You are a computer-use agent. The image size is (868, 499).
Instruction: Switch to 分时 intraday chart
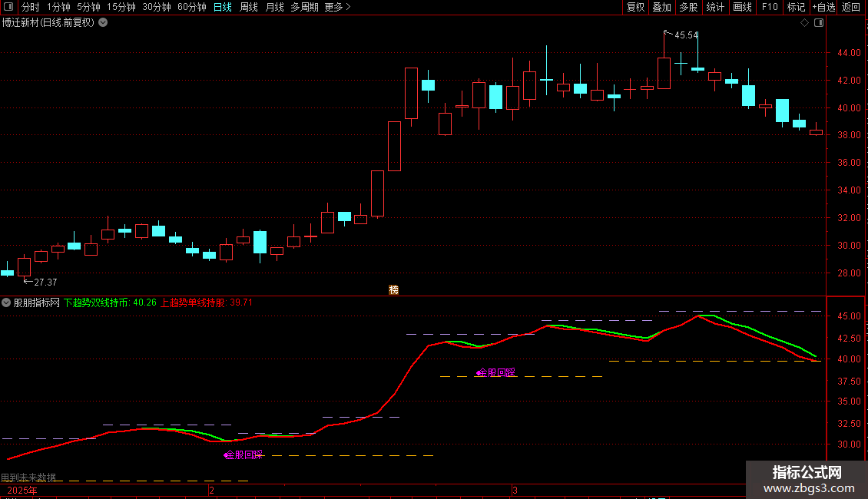(x=31, y=7)
